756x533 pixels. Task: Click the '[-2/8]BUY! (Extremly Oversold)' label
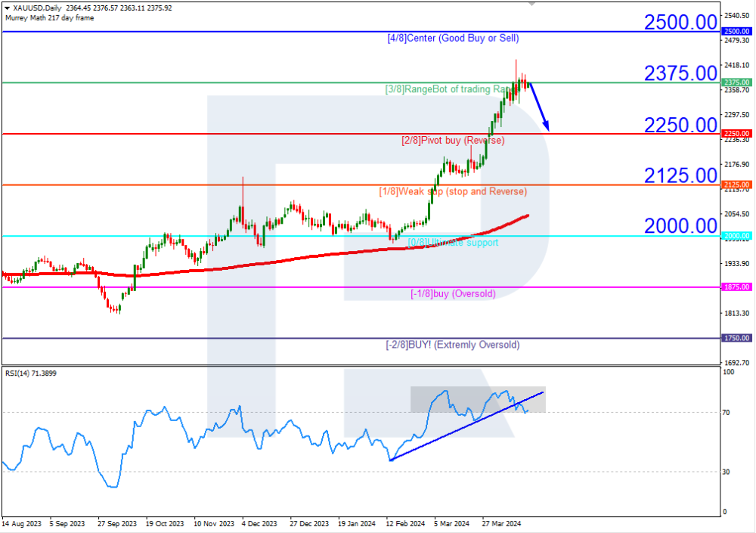tap(452, 345)
